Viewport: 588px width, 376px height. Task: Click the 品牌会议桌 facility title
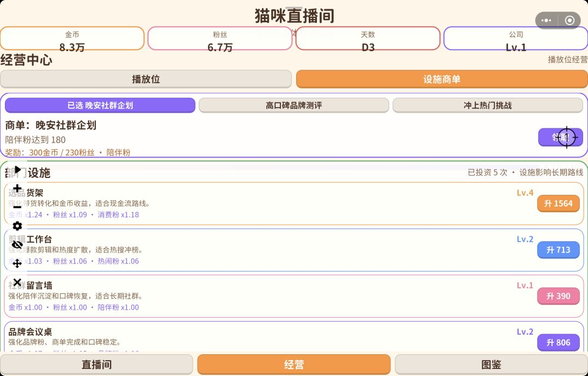tap(30, 332)
